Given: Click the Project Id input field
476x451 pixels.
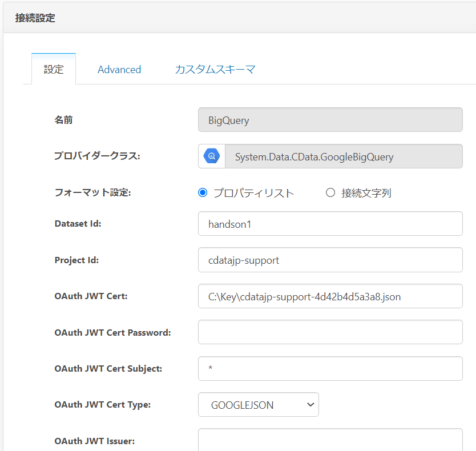Looking at the screenshot, I should pos(330,260).
